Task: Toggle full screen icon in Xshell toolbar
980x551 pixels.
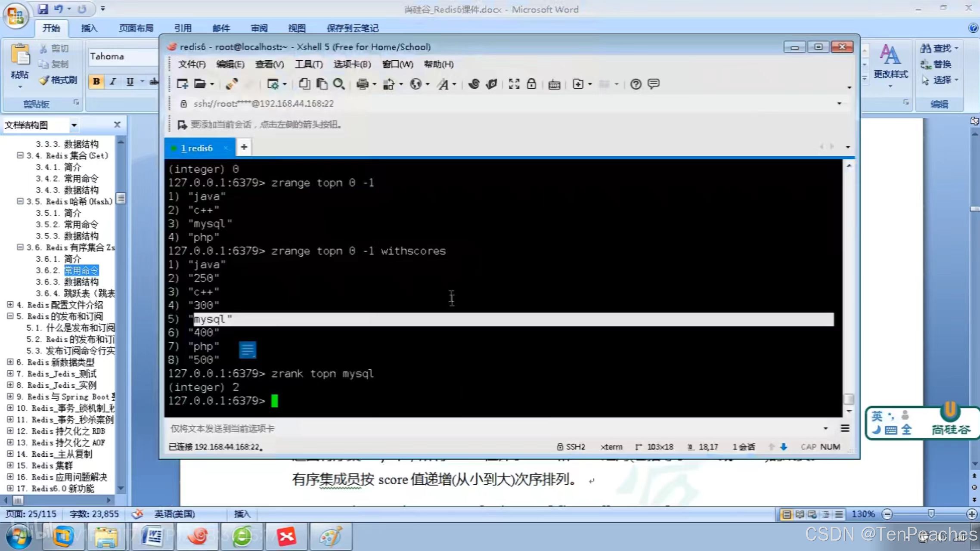Action: click(514, 84)
